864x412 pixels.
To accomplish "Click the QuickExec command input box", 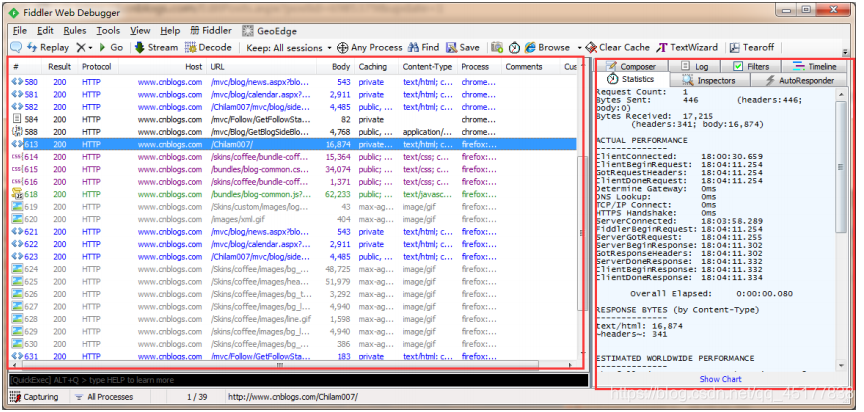I will click(x=299, y=380).
